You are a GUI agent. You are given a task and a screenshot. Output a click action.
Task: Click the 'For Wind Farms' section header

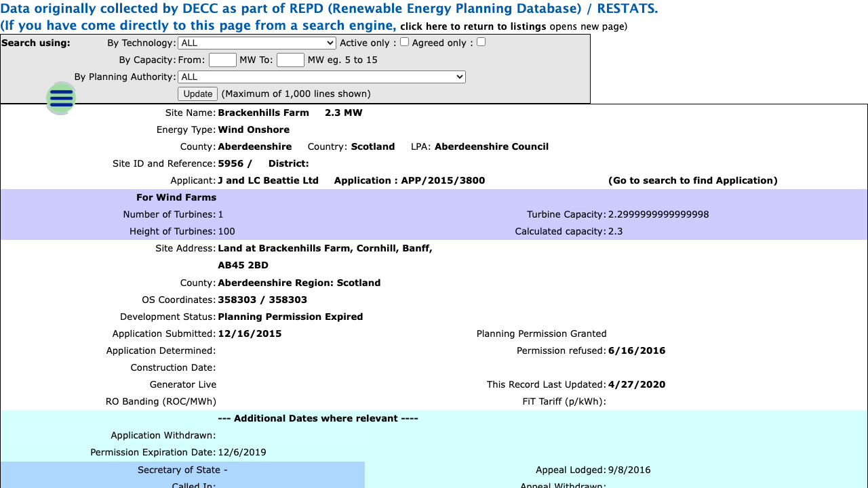click(x=176, y=197)
